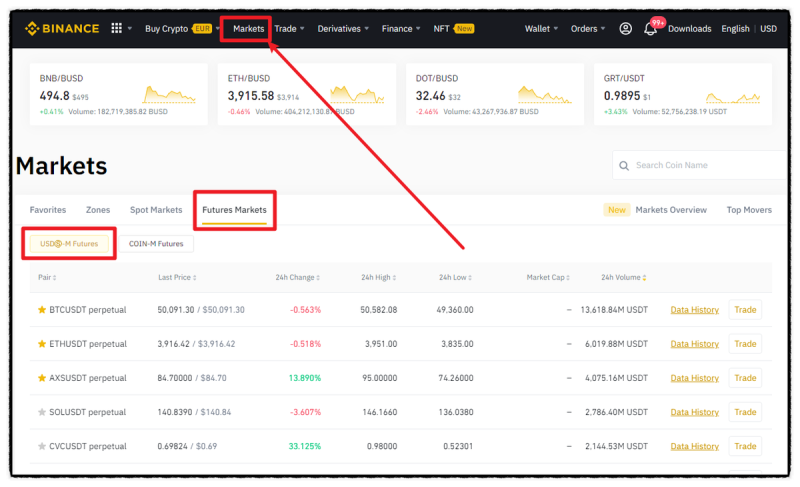Viewport: 800px width, 487px height.
Task: Click the search magnifier icon
Action: point(624,165)
